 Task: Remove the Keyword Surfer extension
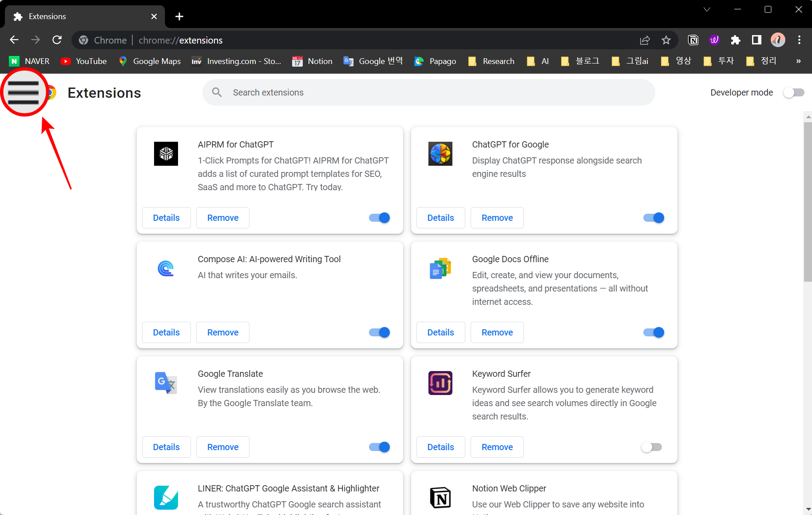[497, 447]
